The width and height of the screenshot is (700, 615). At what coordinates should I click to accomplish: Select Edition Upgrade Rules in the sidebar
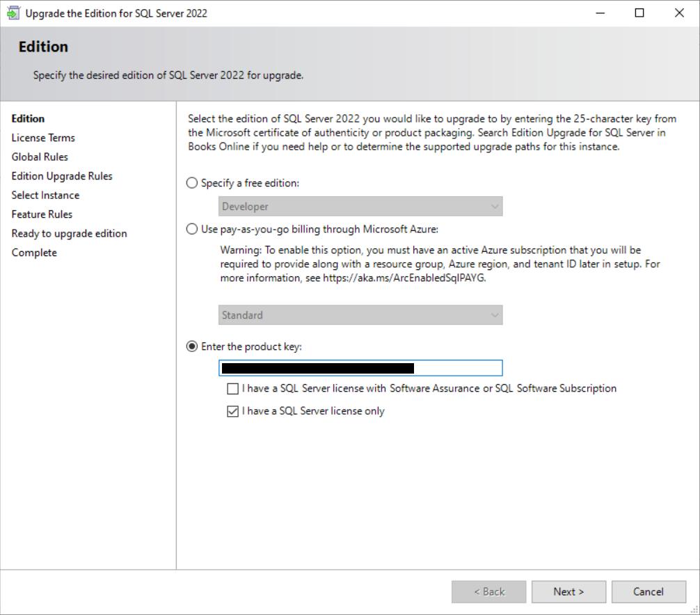coord(62,176)
